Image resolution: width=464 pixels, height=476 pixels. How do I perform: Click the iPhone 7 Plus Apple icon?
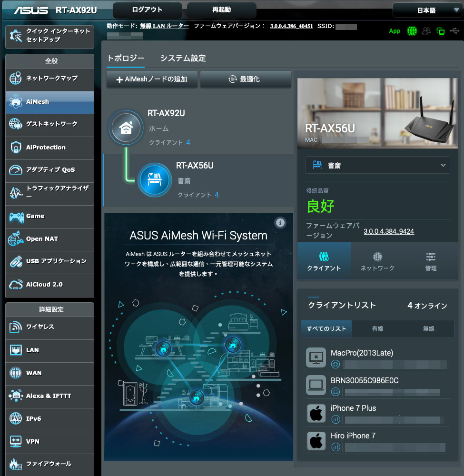pos(316,413)
